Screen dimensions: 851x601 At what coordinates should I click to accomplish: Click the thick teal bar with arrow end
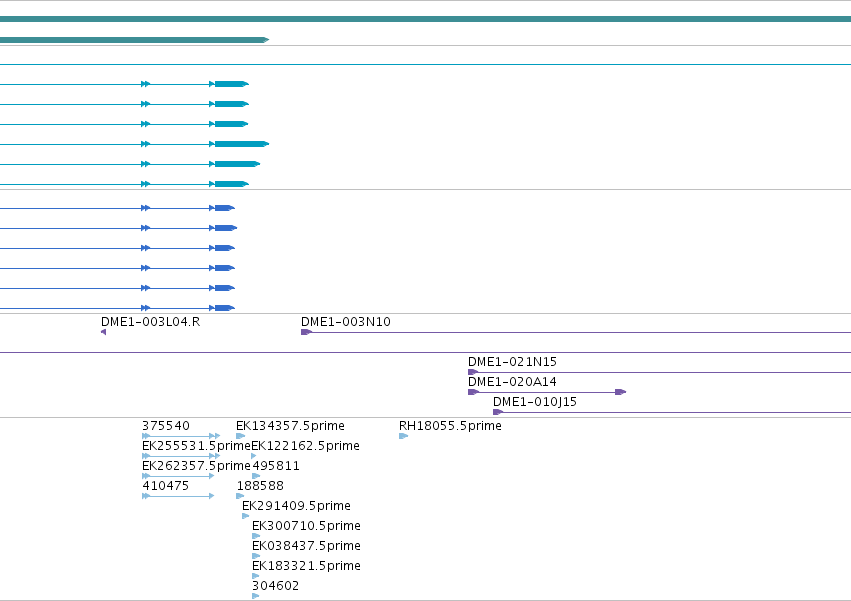(134, 40)
